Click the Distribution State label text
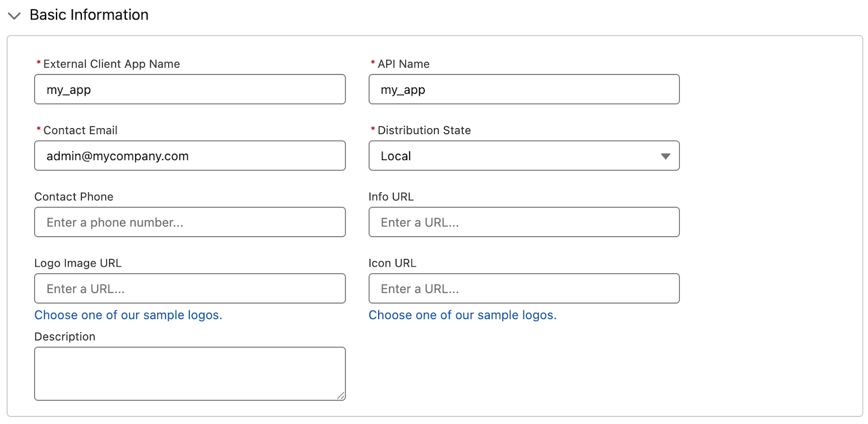 point(424,130)
